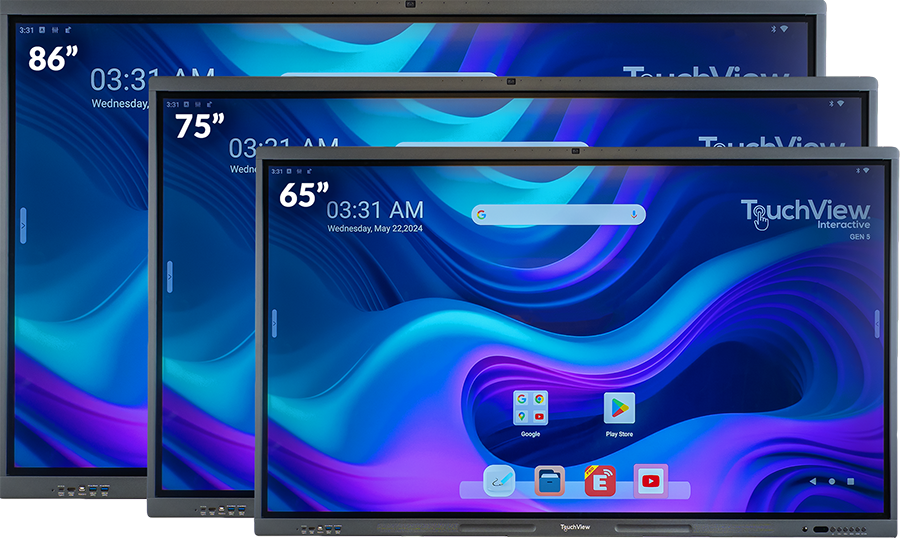Open YouTube from the dock
Screen dimensions: 900x538
pos(650,481)
